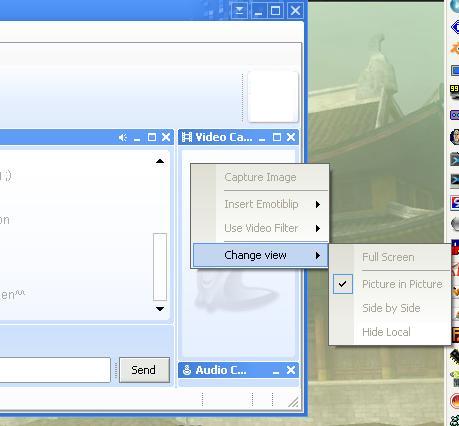
Task: Minimize the Video Capture panel
Action: click(262, 137)
